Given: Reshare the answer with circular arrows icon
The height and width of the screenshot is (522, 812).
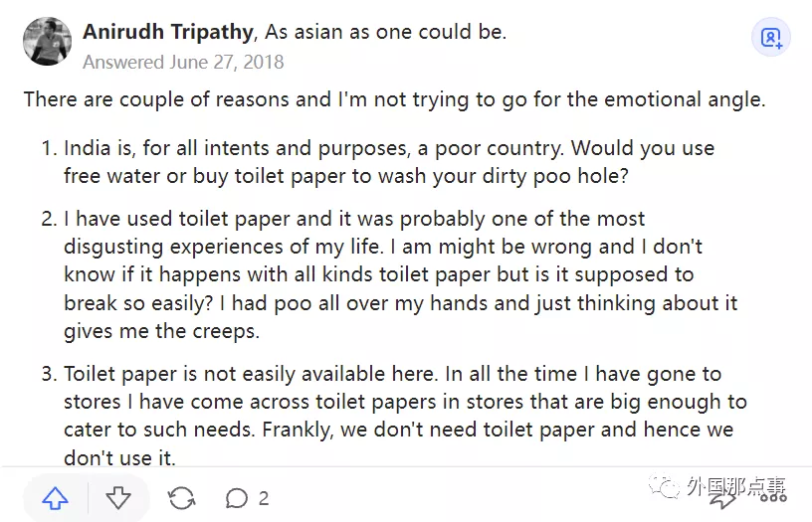Looking at the screenshot, I should tap(182, 497).
